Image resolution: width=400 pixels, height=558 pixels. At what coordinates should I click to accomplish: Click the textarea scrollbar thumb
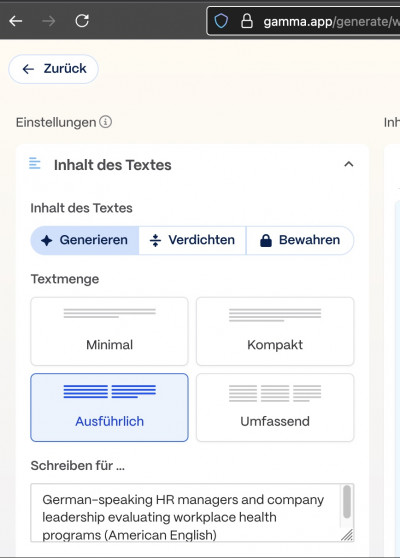347,502
